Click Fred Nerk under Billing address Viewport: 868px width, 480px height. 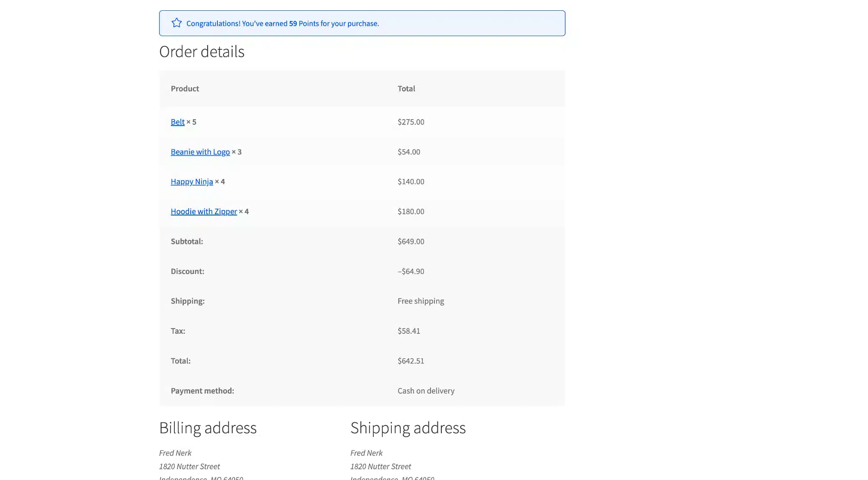pyautogui.click(x=175, y=453)
